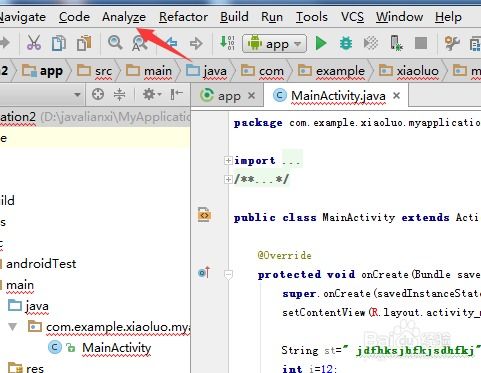Select src in the breadcrumb bar

point(95,71)
